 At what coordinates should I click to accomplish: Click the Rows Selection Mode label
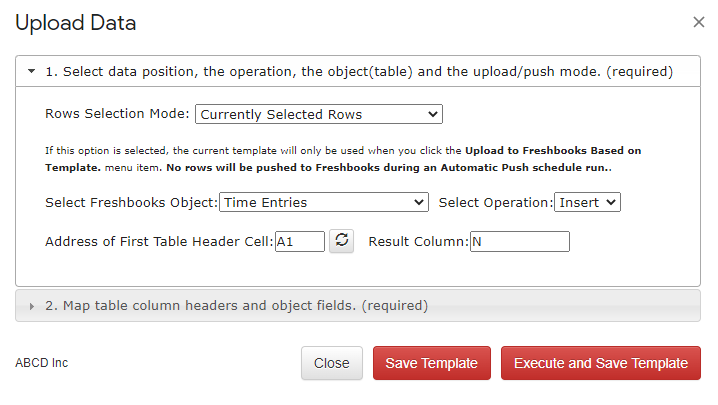point(117,114)
